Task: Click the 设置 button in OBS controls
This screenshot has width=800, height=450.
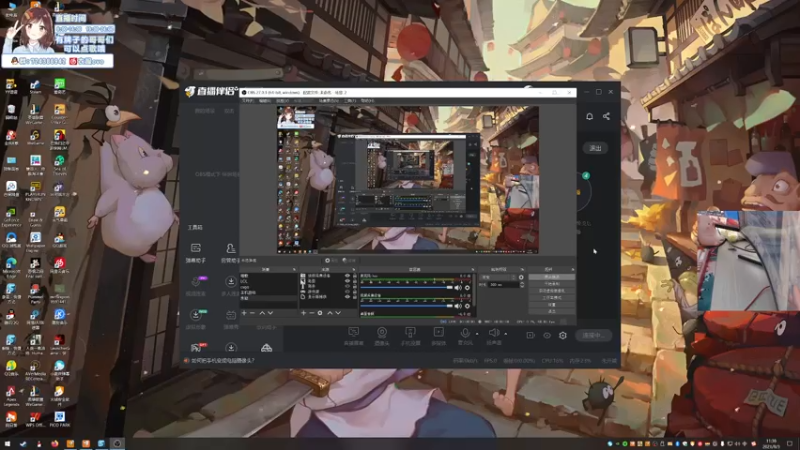Action: coord(552,305)
